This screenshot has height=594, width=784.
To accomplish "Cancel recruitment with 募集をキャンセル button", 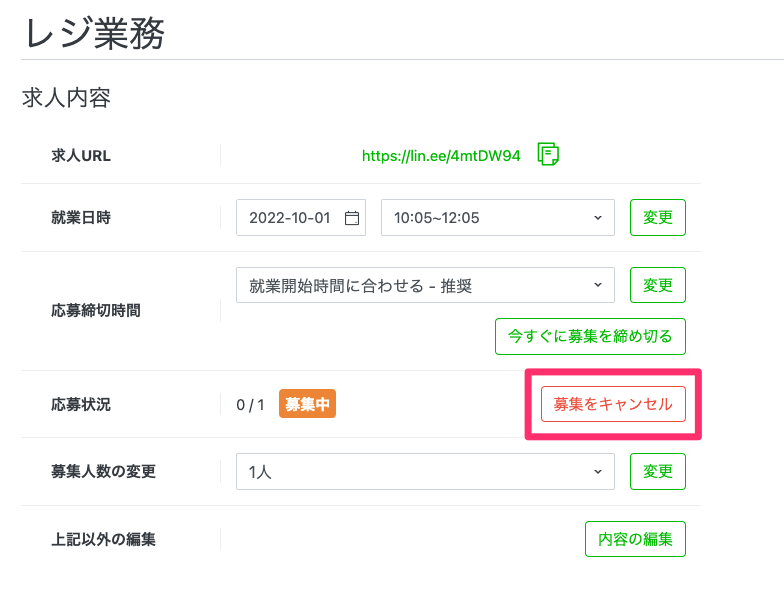I will tap(613, 404).
